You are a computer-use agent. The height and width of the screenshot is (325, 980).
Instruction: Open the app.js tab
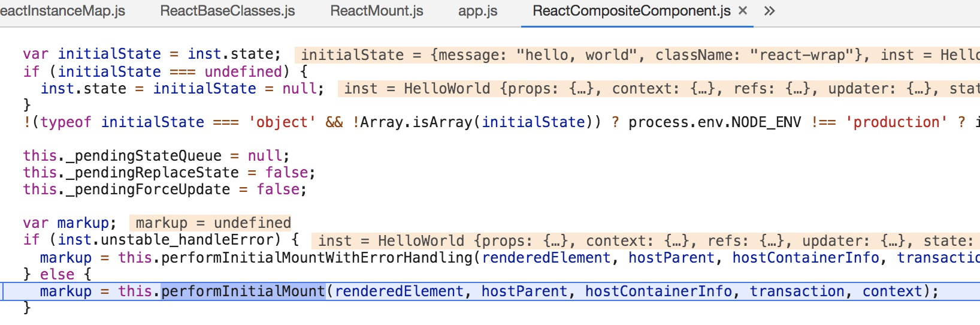click(x=478, y=11)
